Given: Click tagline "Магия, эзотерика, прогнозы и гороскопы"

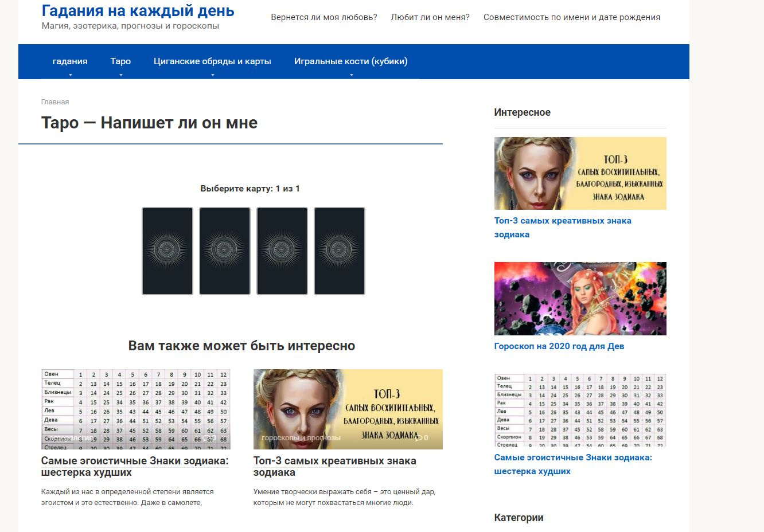Looking at the screenshot, I should point(130,26).
